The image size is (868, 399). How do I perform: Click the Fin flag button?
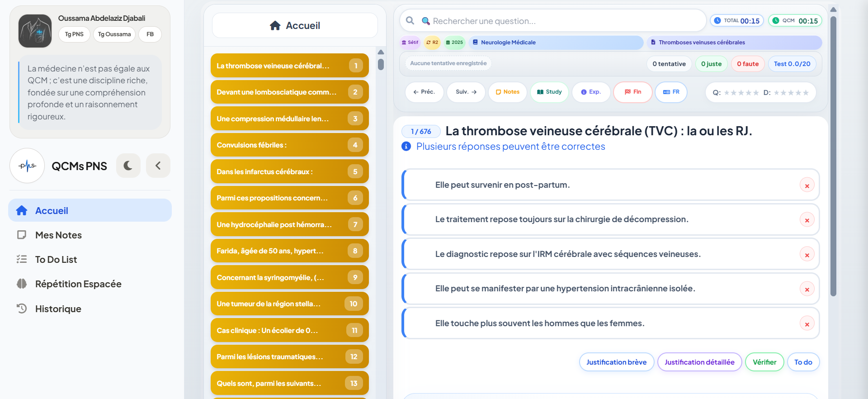coord(632,92)
